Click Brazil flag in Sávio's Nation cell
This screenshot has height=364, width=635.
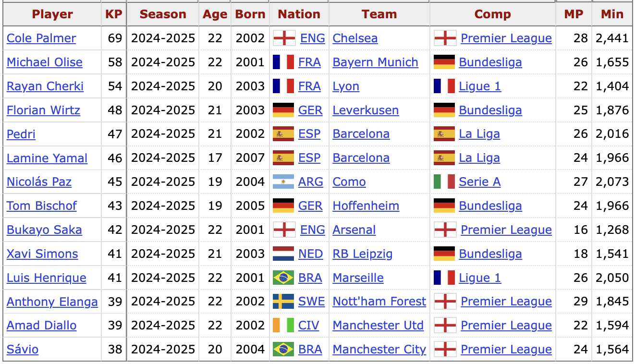pos(283,349)
